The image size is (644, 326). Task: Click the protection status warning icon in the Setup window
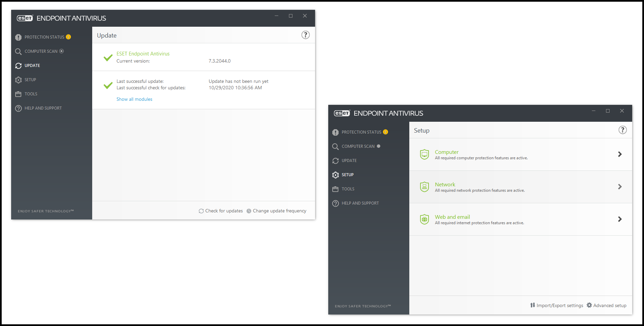pos(335,132)
